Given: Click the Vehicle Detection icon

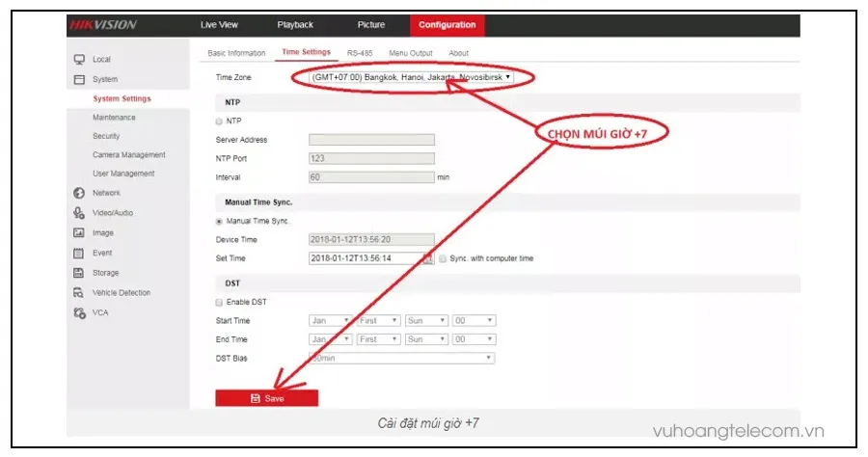Looking at the screenshot, I should pyautogui.click(x=79, y=293).
